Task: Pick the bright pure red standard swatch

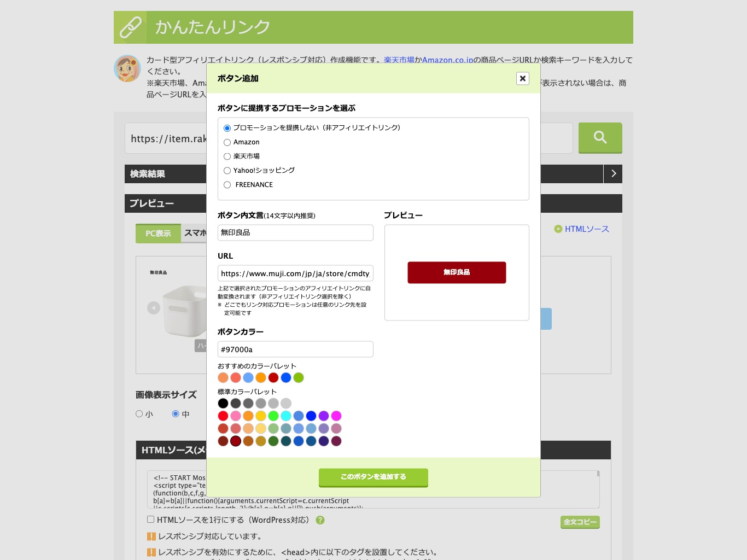Action: click(x=223, y=416)
